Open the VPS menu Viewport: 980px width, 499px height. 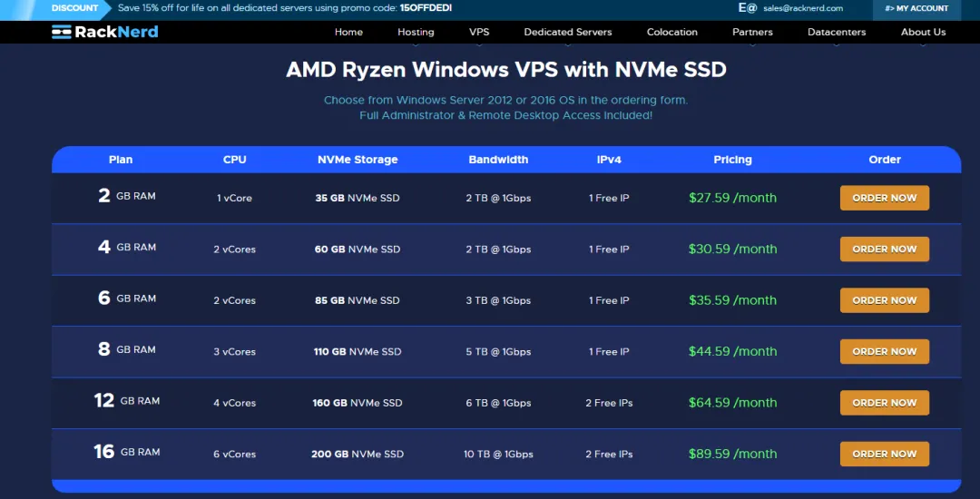coord(479,32)
